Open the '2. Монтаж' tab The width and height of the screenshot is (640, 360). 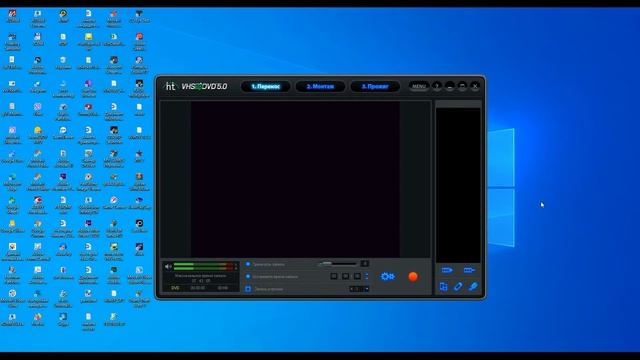pos(320,87)
